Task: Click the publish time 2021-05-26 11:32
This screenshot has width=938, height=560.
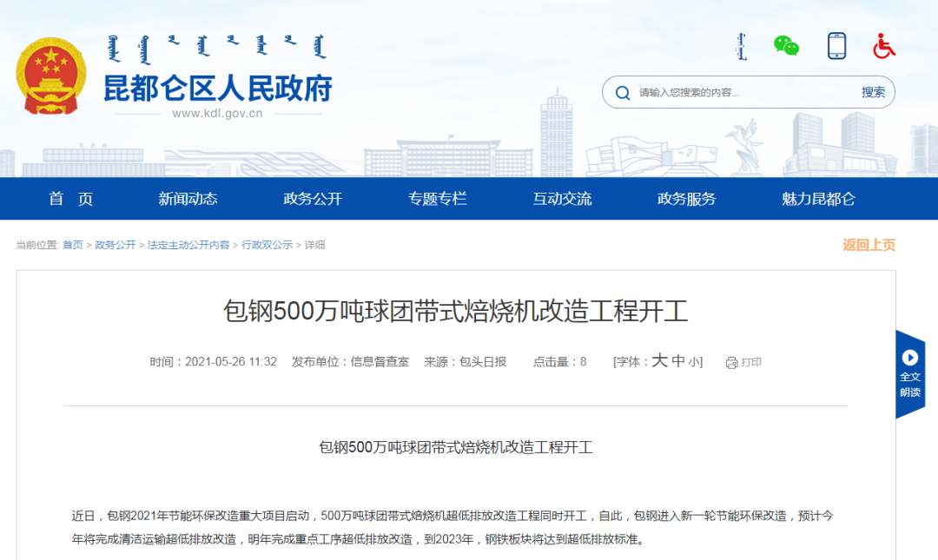Action: (231, 362)
